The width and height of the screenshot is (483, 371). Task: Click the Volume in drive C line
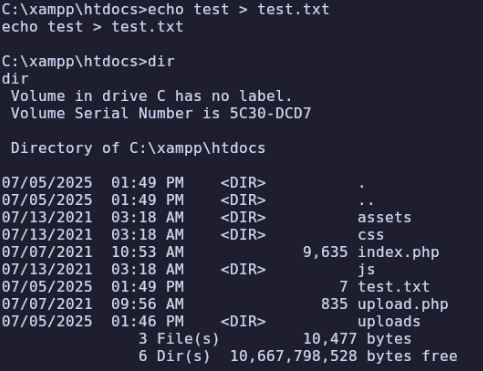coord(152,96)
